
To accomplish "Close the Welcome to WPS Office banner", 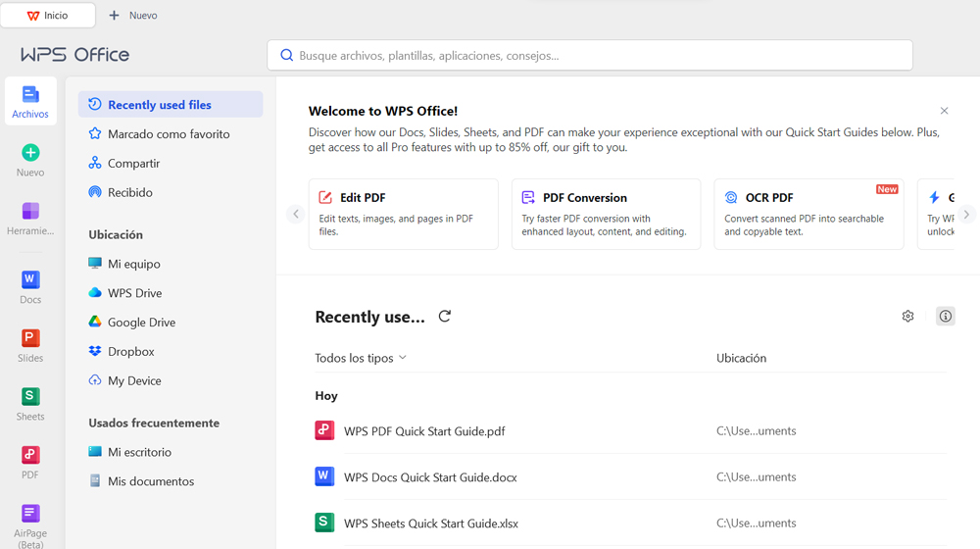I will 944,111.
